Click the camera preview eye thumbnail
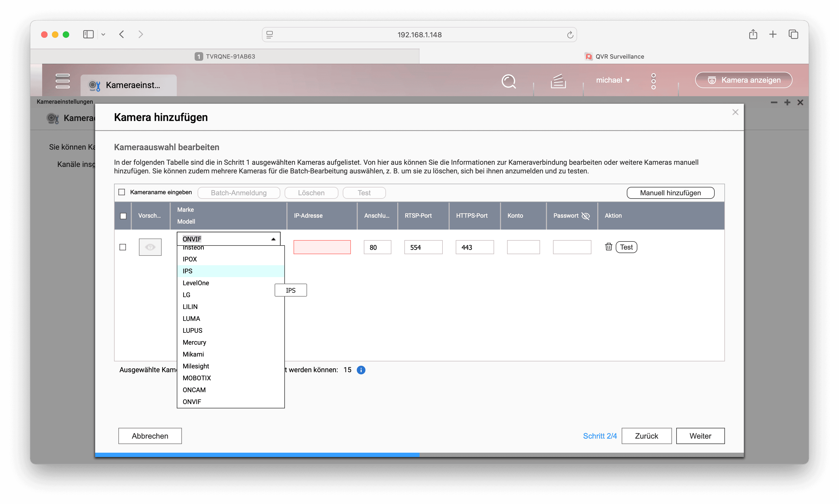Screen dimensions: 839x504 coord(150,247)
